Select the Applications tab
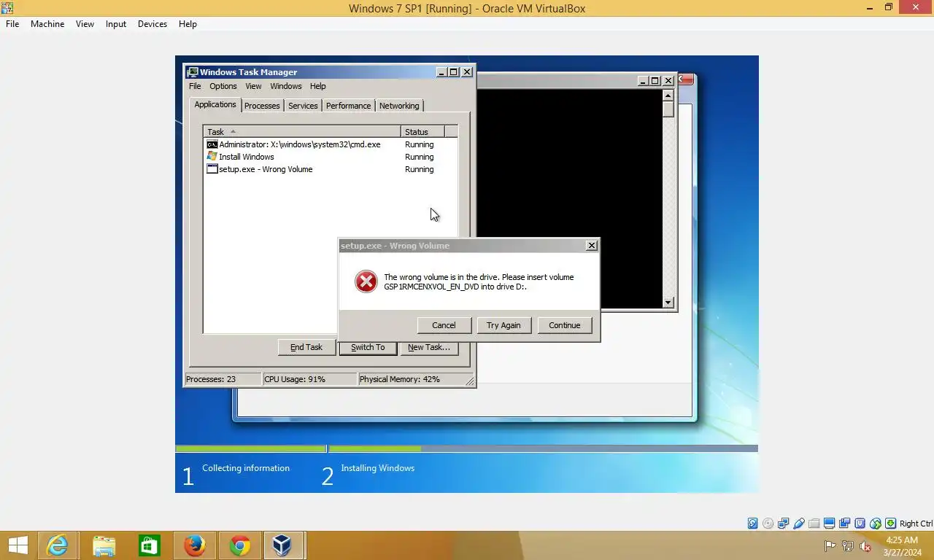This screenshot has width=934, height=560. pyautogui.click(x=215, y=104)
